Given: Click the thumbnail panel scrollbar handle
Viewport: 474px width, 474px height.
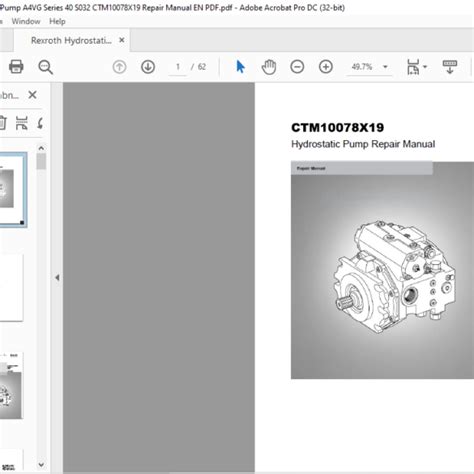Looking at the screenshot, I should click(41, 161).
